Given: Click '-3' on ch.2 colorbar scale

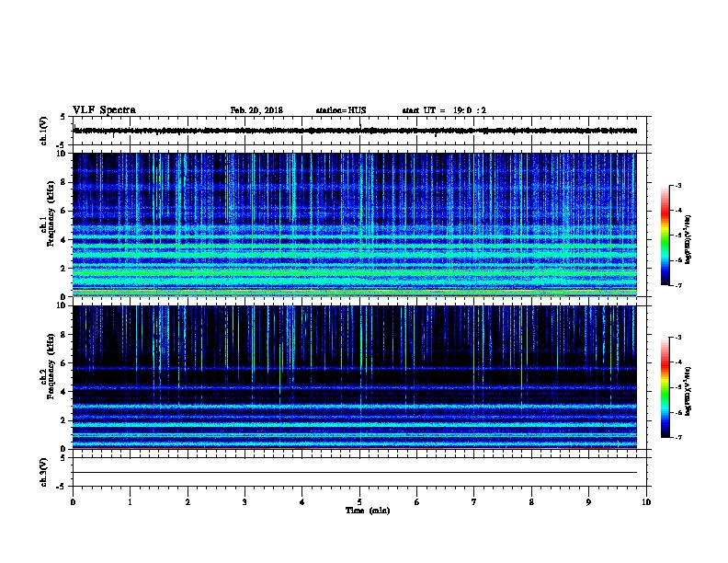Looking at the screenshot, I should click(x=677, y=338).
